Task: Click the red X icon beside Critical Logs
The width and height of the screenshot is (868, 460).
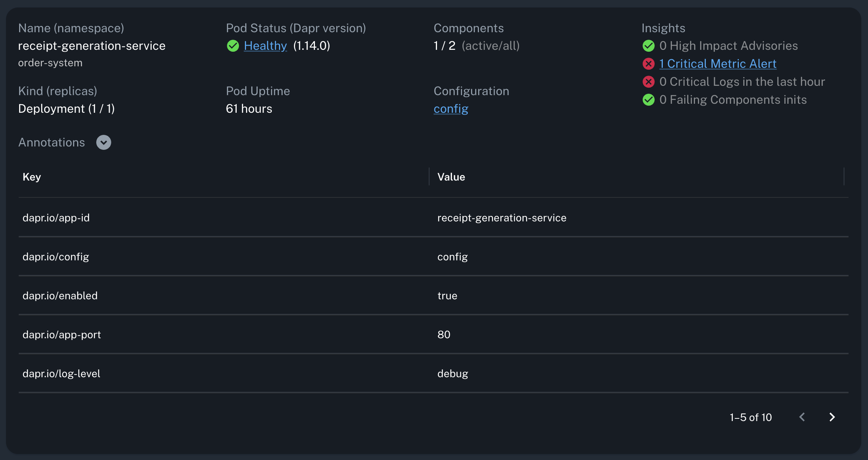Action: coord(648,82)
